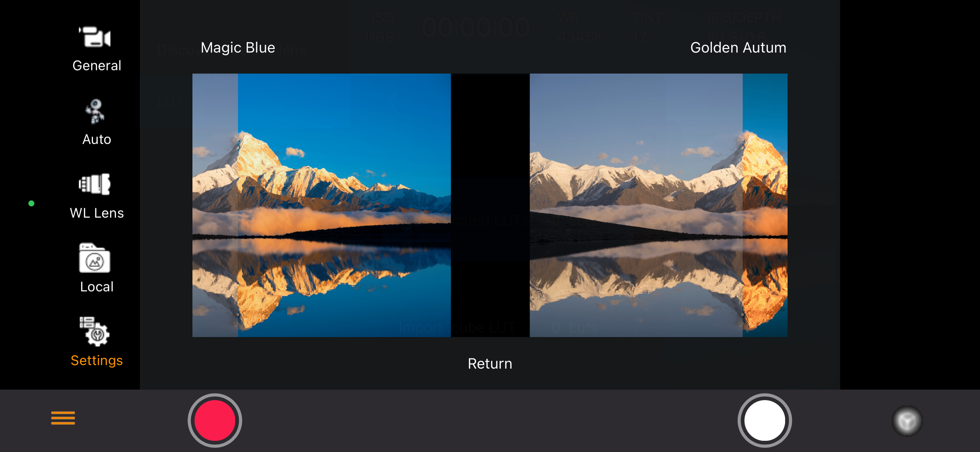
Task: Start video recording with red button
Action: [215, 420]
